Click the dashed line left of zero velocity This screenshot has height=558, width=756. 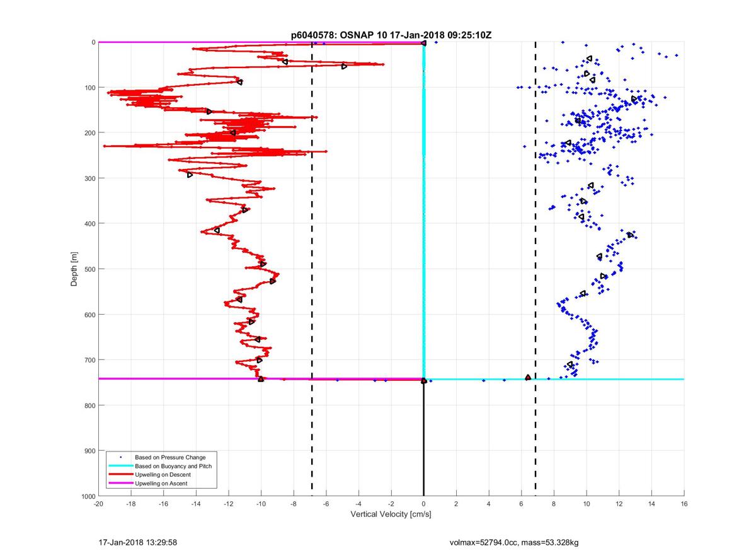tap(312, 269)
